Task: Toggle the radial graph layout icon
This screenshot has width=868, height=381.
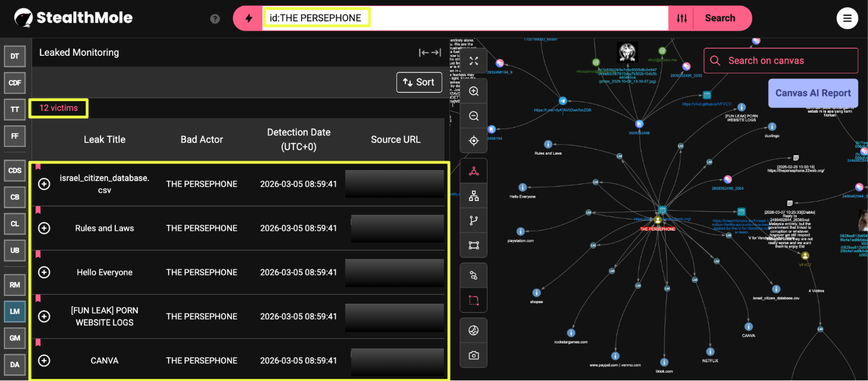Action: 474,171
